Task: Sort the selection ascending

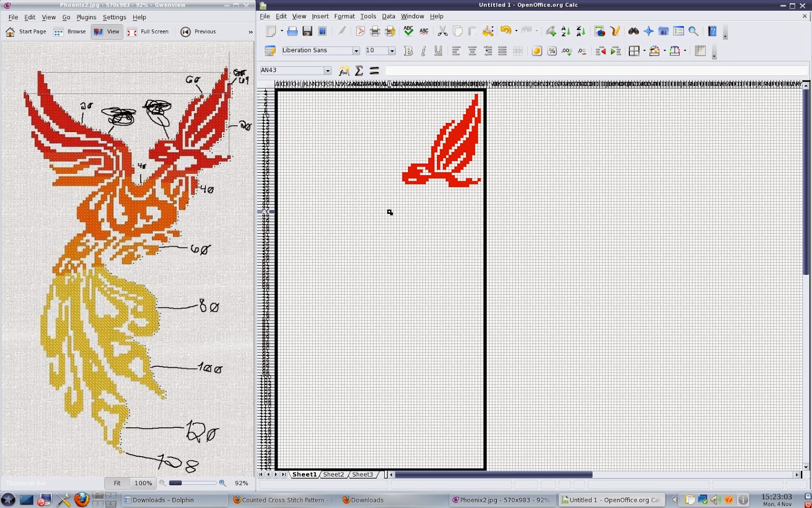Action: 565,31
